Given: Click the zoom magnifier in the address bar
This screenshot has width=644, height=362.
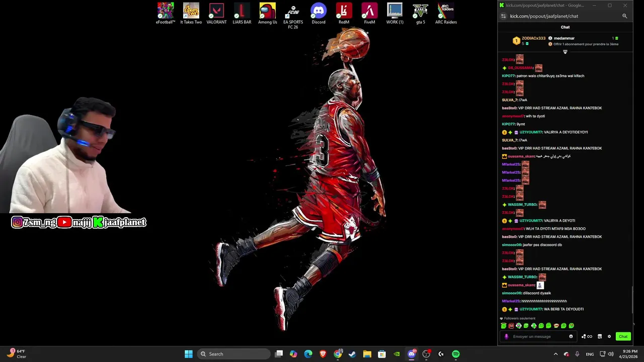Looking at the screenshot, I should click(625, 16).
